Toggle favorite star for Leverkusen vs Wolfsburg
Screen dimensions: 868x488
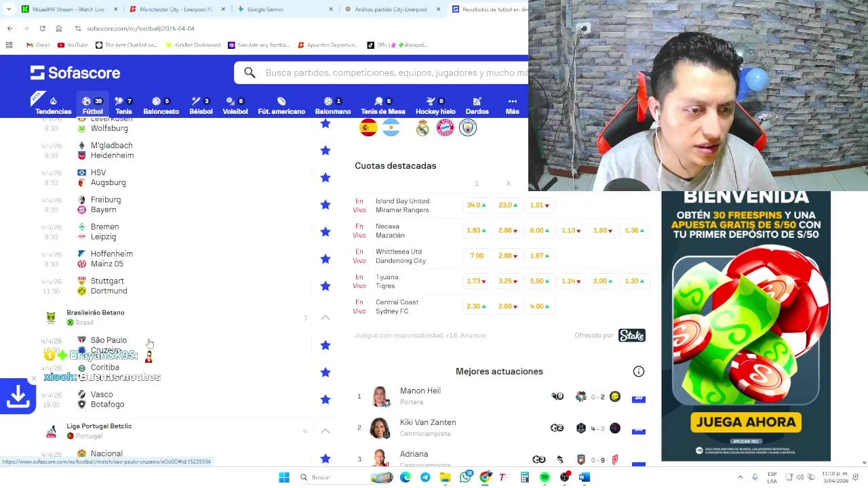click(325, 123)
